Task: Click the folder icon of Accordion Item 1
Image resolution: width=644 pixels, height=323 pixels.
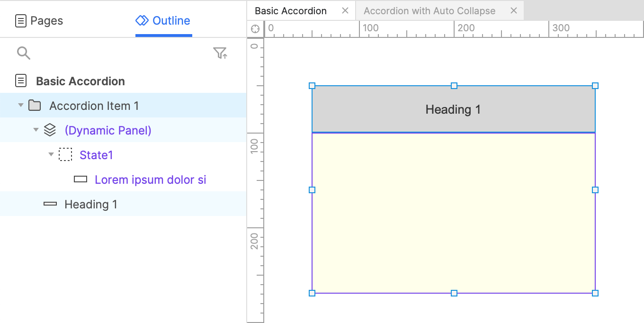Action: pyautogui.click(x=35, y=106)
